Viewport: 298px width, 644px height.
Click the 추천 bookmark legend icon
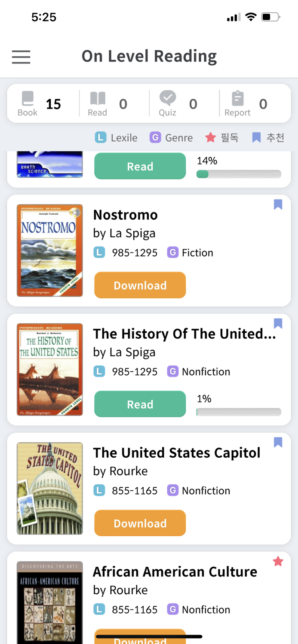(x=256, y=137)
